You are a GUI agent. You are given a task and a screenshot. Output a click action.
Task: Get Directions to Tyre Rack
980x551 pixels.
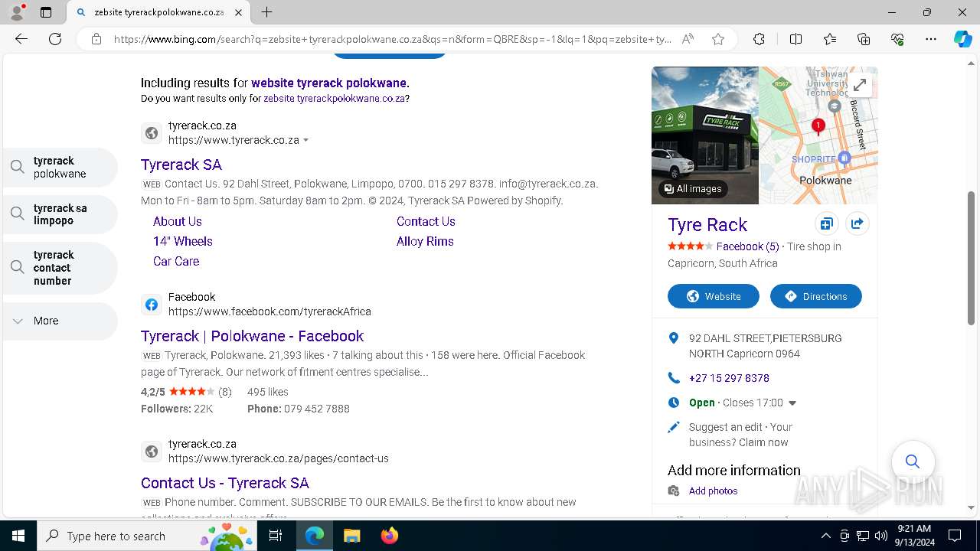pos(816,296)
